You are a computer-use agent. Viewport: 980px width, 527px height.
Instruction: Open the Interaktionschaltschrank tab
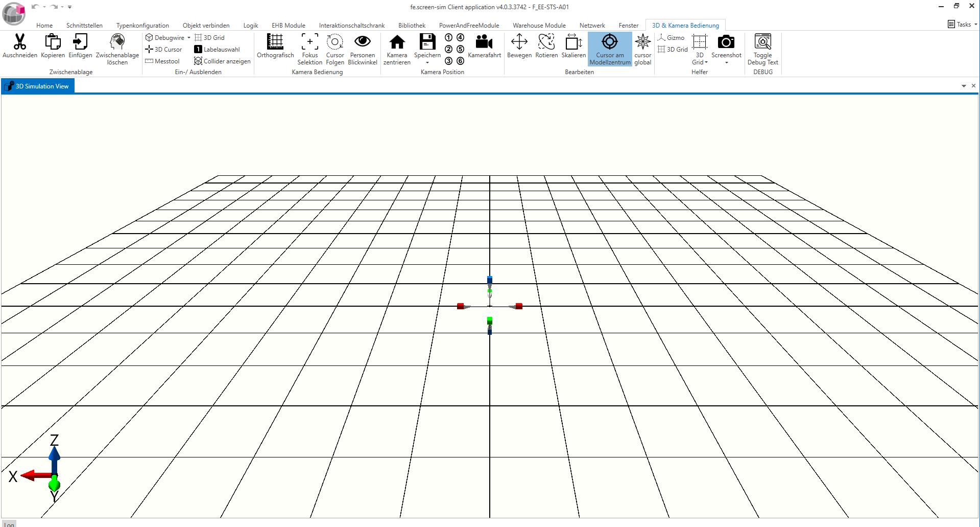pos(352,25)
